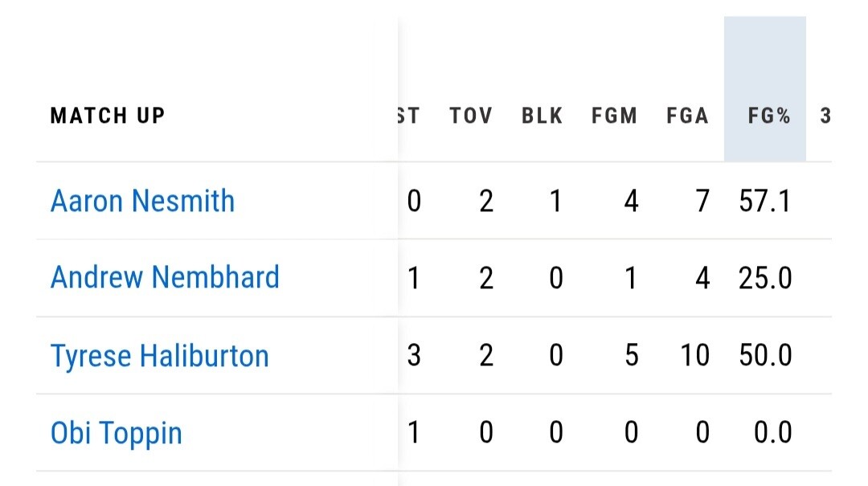This screenshot has height=486, width=868.
Task: Sort table by FGA column
Action: pos(687,116)
